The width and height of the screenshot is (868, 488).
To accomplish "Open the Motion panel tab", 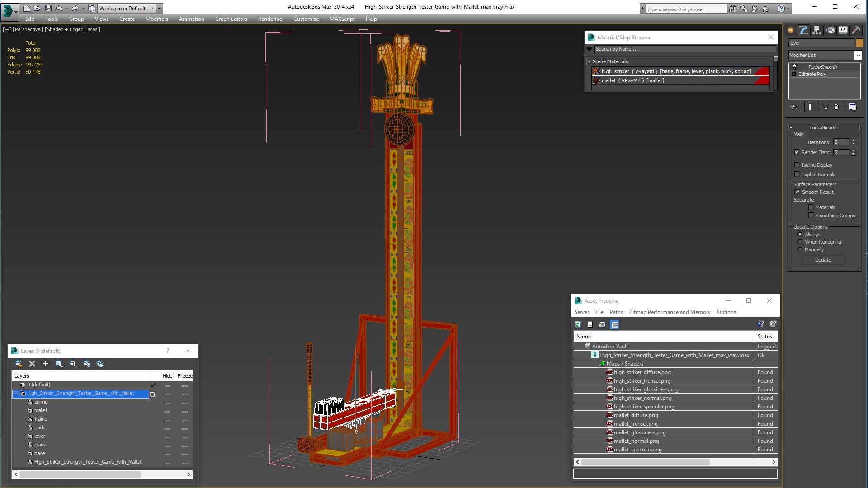I will tap(830, 30).
